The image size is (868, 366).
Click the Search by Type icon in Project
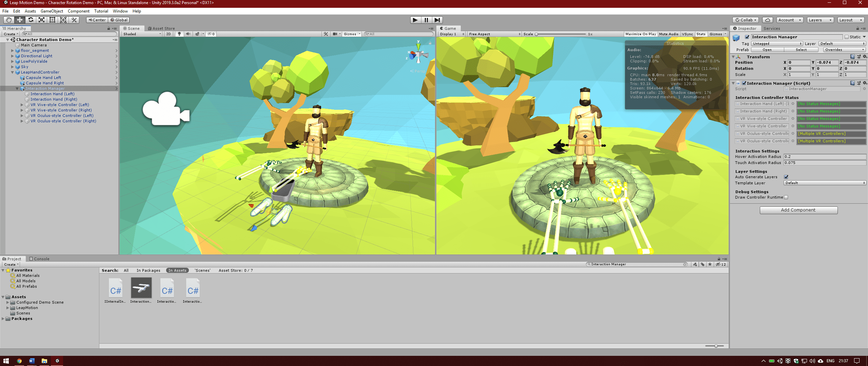[x=695, y=264]
